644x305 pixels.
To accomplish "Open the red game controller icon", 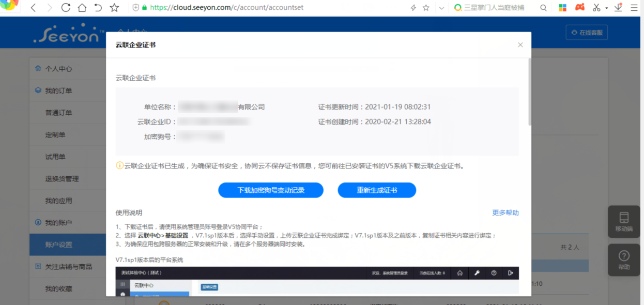I will tap(580, 8).
